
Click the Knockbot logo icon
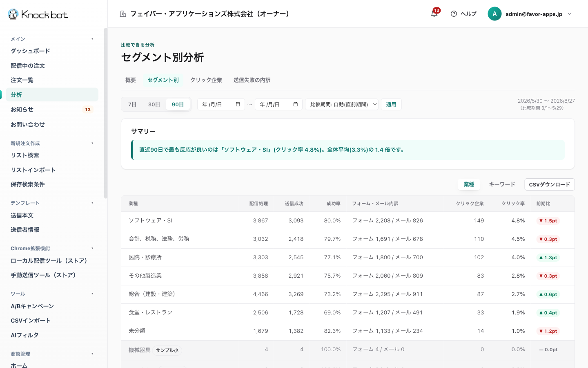[13, 14]
